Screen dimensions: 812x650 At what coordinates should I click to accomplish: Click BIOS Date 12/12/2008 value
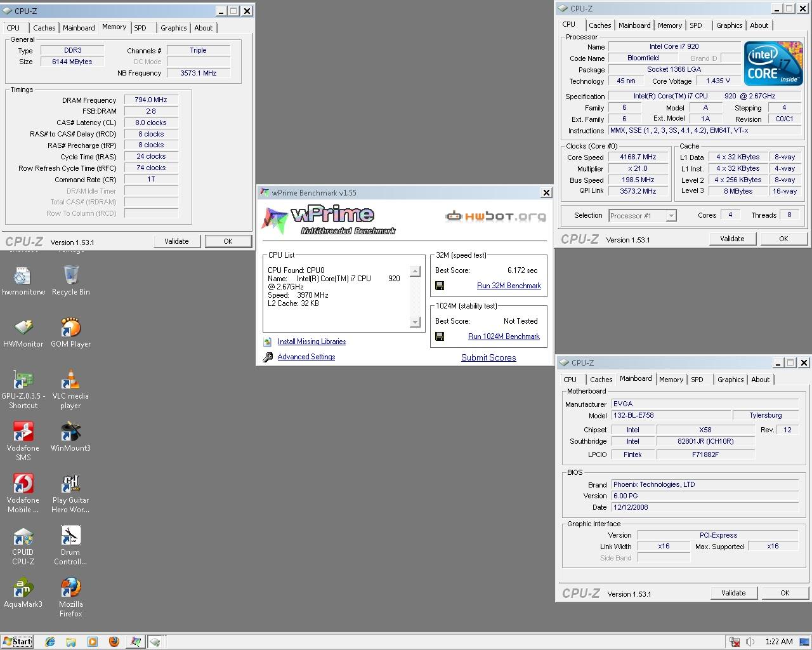point(705,507)
